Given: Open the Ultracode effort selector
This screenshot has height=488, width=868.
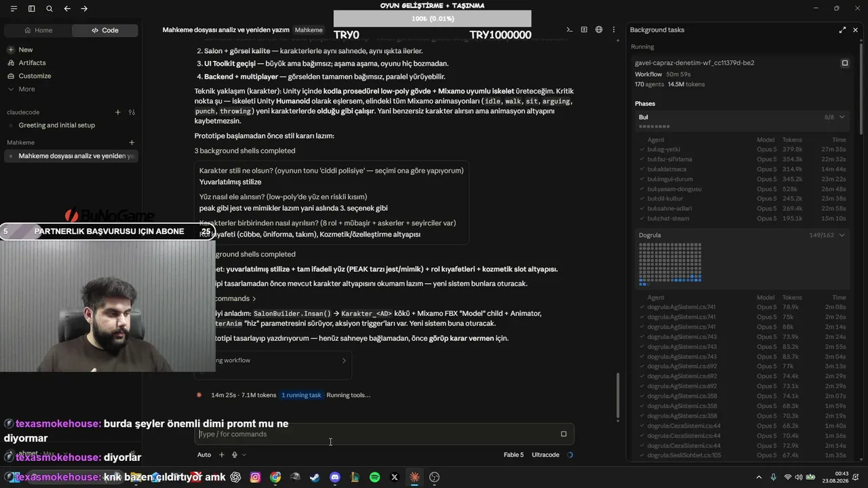Looking at the screenshot, I should coord(545,455).
